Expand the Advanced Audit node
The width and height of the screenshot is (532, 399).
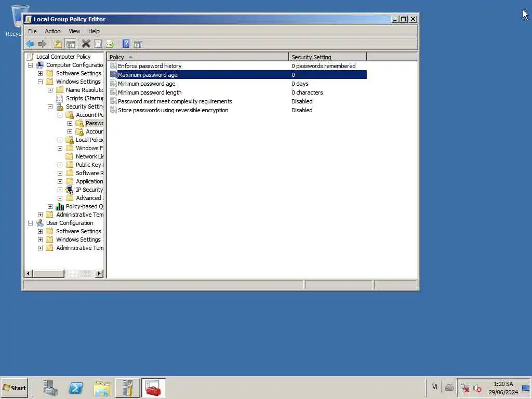click(x=60, y=198)
